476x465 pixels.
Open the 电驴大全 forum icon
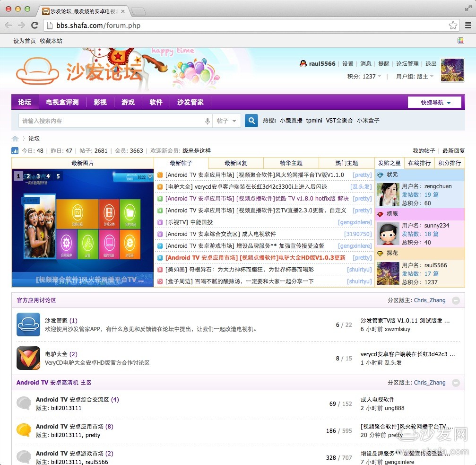coord(28,358)
